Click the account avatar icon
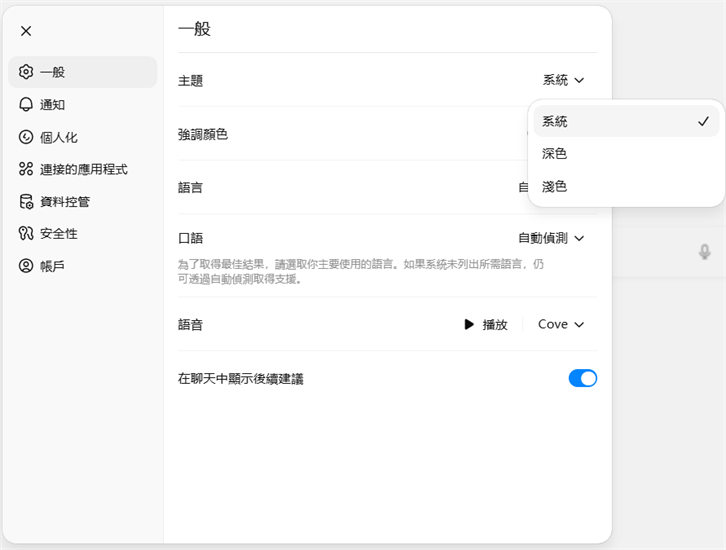The height and width of the screenshot is (550, 726). tap(26, 266)
